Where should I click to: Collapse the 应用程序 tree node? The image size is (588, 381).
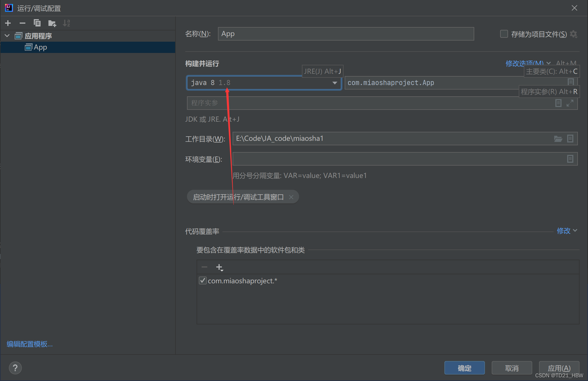click(7, 36)
